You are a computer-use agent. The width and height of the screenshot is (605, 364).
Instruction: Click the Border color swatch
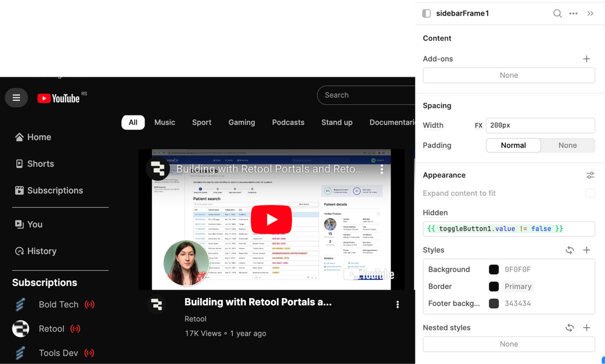pos(494,287)
